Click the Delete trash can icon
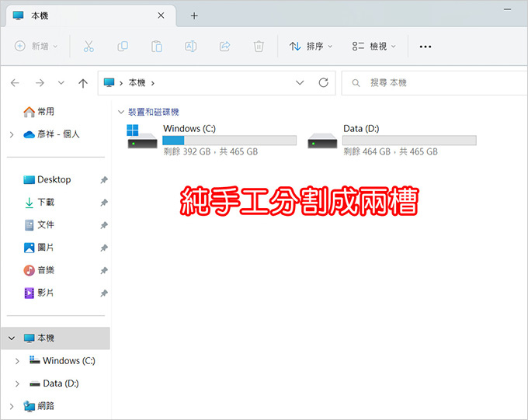 [x=259, y=47]
